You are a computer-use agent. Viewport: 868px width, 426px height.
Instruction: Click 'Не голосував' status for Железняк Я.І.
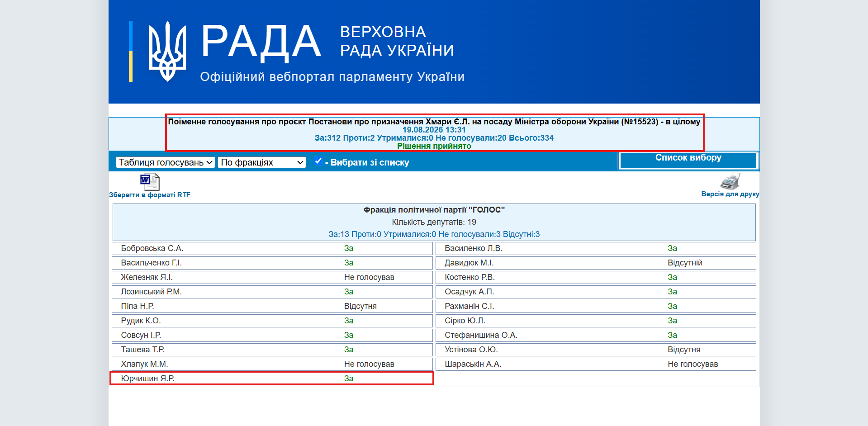pos(369,277)
